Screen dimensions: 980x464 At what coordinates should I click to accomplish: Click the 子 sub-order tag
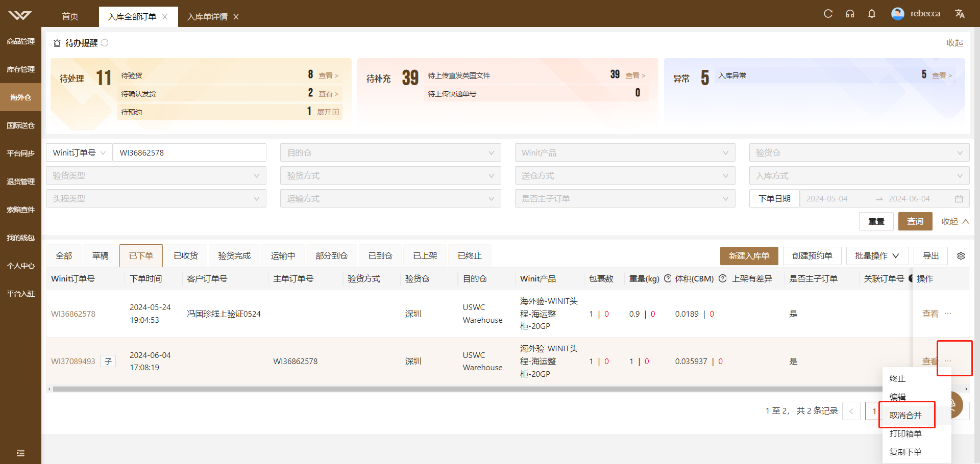tap(108, 362)
